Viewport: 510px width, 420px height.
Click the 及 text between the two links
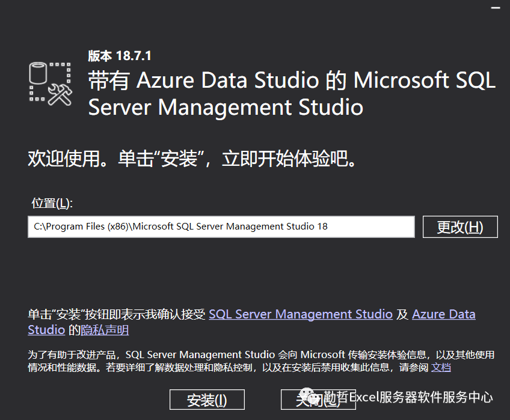[x=402, y=314]
